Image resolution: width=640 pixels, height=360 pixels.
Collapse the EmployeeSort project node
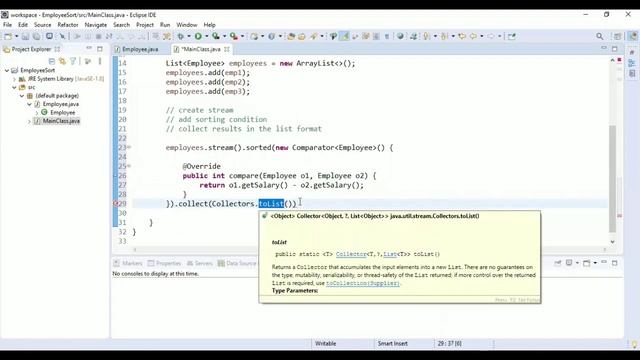7,71
